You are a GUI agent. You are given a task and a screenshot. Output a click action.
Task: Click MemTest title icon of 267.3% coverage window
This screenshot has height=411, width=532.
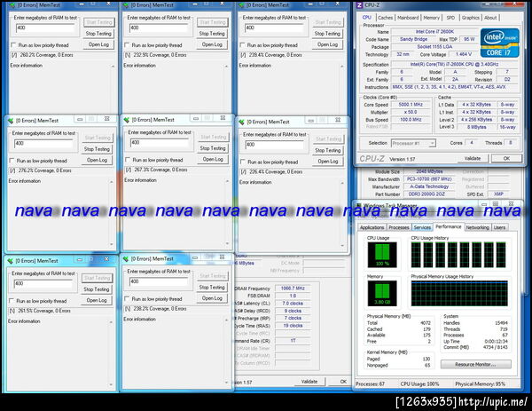coord(126,120)
